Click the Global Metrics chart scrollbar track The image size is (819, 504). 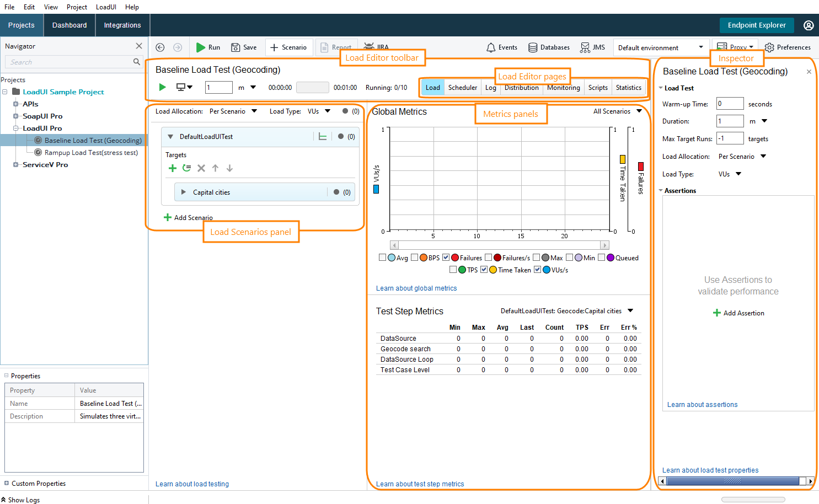click(x=500, y=245)
